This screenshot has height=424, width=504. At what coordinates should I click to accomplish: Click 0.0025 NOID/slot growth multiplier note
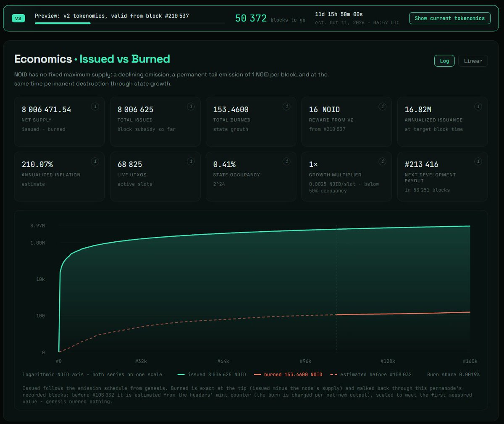[x=344, y=187]
